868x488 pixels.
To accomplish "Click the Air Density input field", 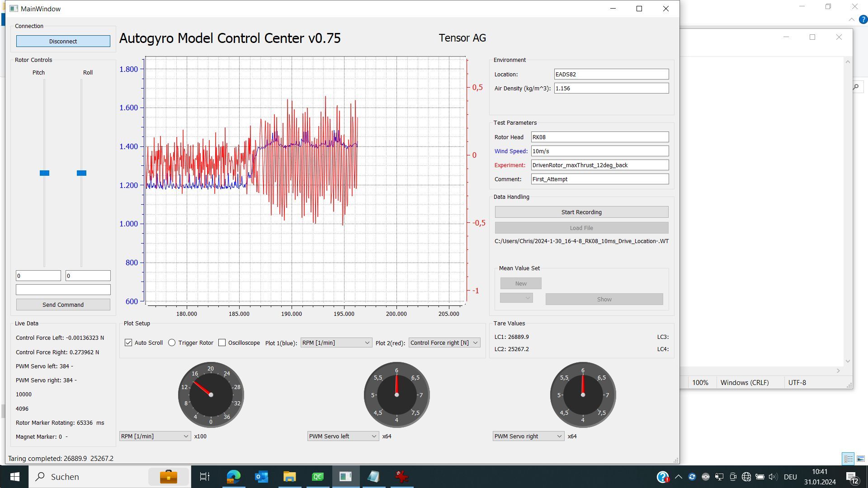I will (612, 89).
